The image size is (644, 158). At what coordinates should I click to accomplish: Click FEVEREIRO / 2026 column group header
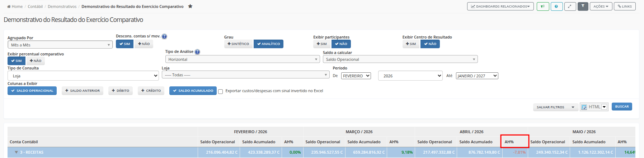click(x=250, y=132)
